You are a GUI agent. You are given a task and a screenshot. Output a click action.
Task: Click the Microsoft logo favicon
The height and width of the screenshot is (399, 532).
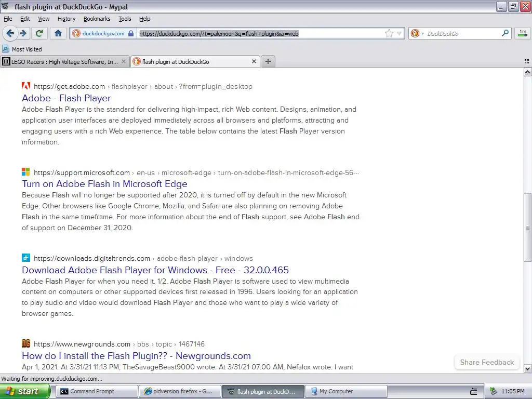point(26,171)
